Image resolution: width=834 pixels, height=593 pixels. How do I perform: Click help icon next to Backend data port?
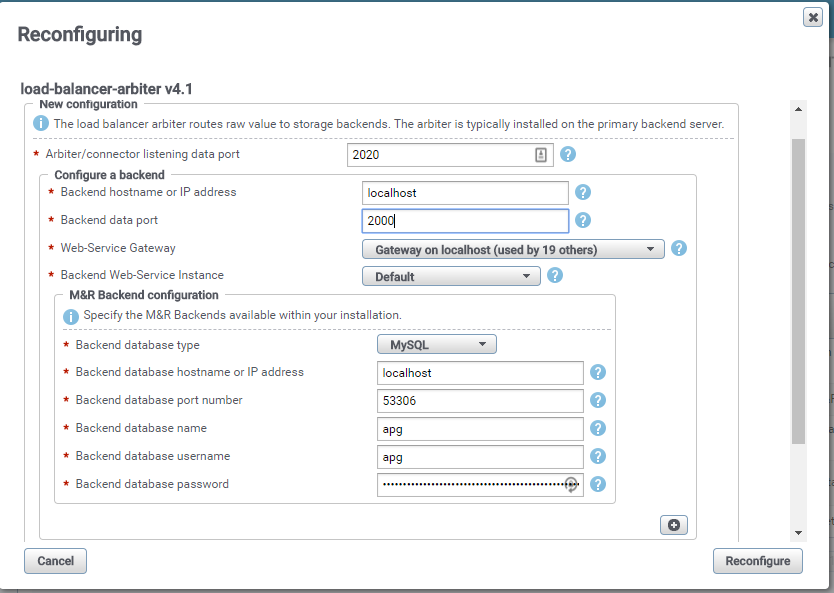(x=583, y=221)
